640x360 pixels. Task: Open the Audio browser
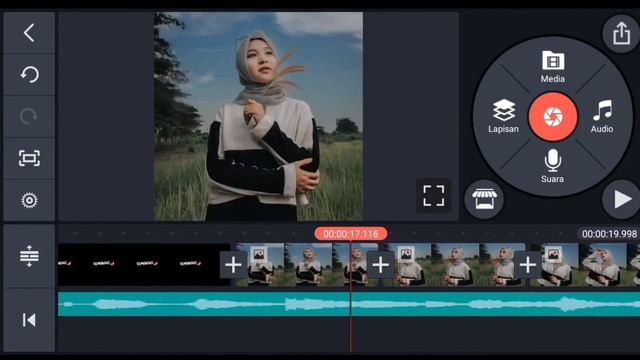pos(602,116)
